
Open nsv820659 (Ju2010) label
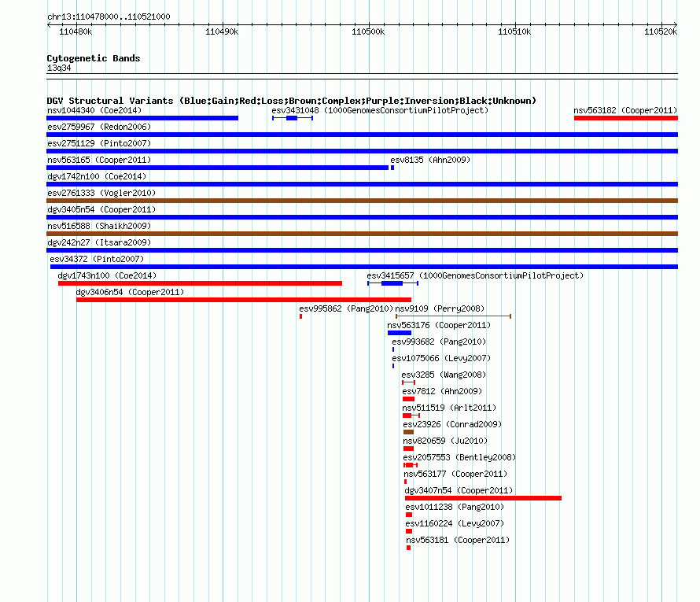tap(445, 441)
